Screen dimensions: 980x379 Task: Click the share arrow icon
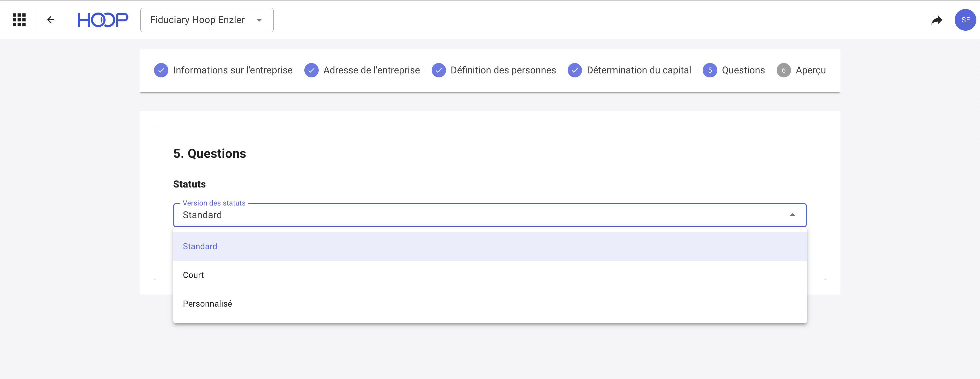(x=937, y=20)
